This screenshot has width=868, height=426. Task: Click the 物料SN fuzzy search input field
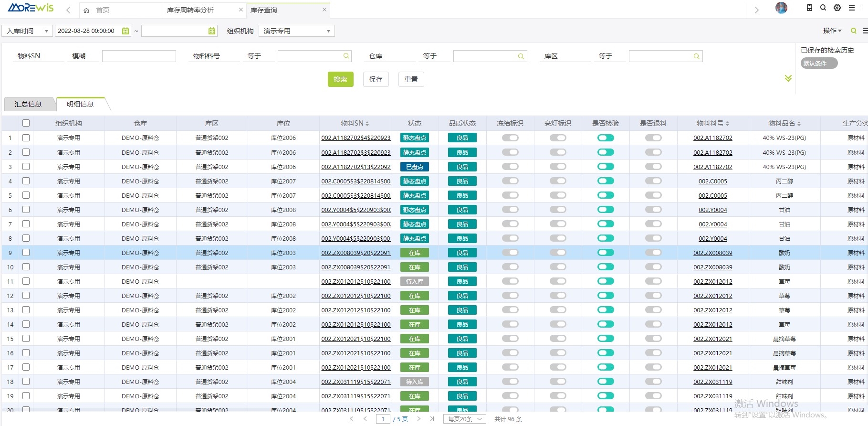tap(139, 56)
